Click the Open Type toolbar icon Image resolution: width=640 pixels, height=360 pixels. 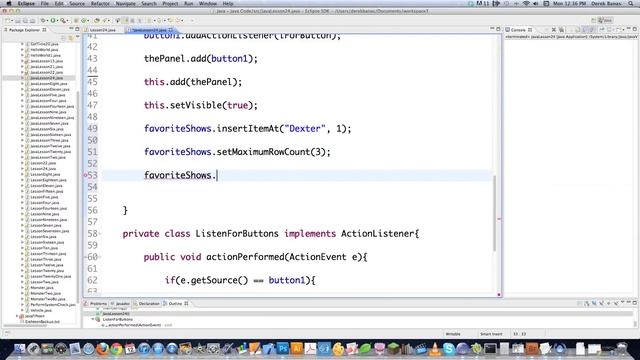(x=97, y=20)
